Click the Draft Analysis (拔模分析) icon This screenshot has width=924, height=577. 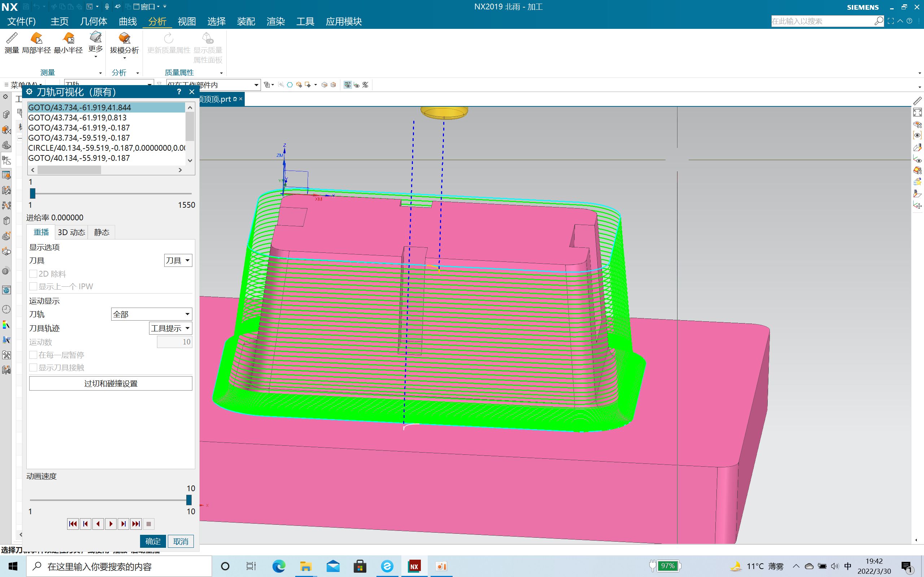coord(124,39)
